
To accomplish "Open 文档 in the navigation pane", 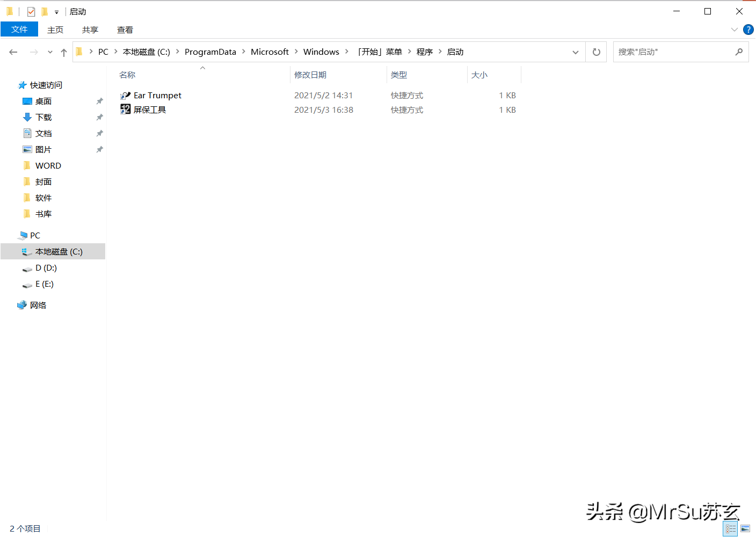I will point(43,133).
